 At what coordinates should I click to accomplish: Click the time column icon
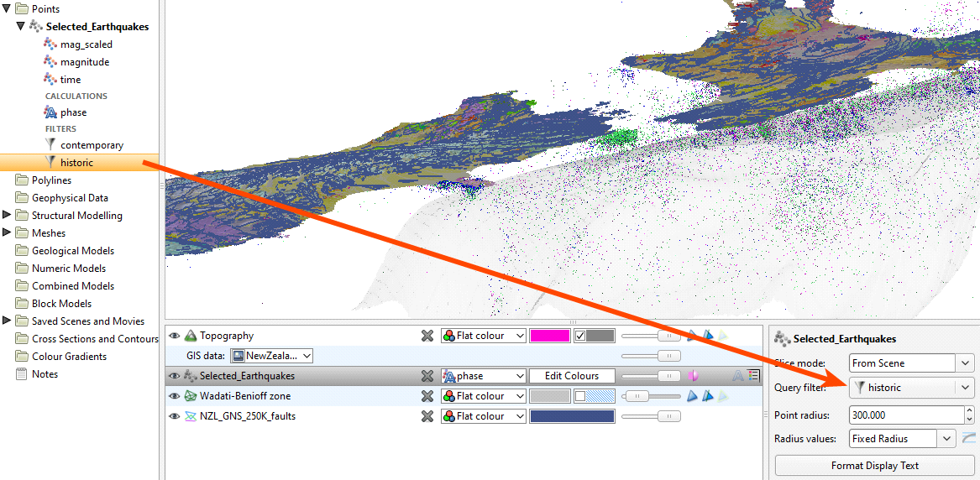click(50, 79)
